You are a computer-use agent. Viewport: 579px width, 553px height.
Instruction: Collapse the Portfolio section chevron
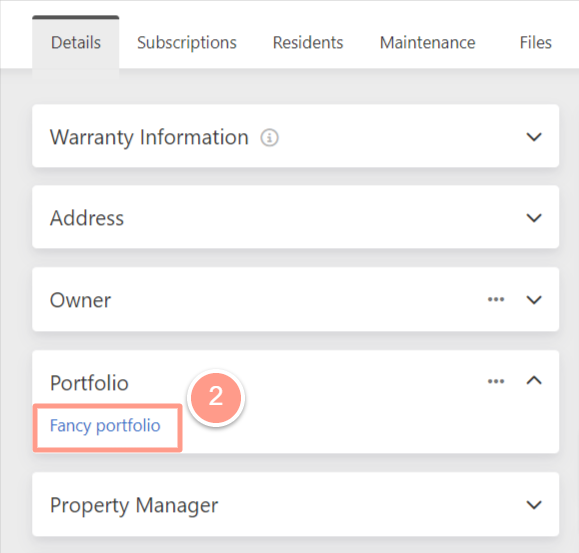[x=534, y=381]
